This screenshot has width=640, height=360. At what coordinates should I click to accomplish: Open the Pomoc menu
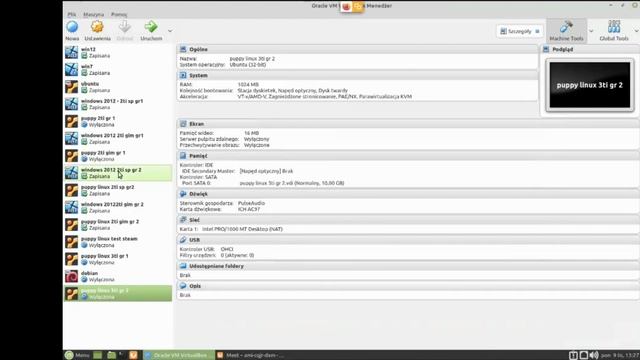pos(119,14)
